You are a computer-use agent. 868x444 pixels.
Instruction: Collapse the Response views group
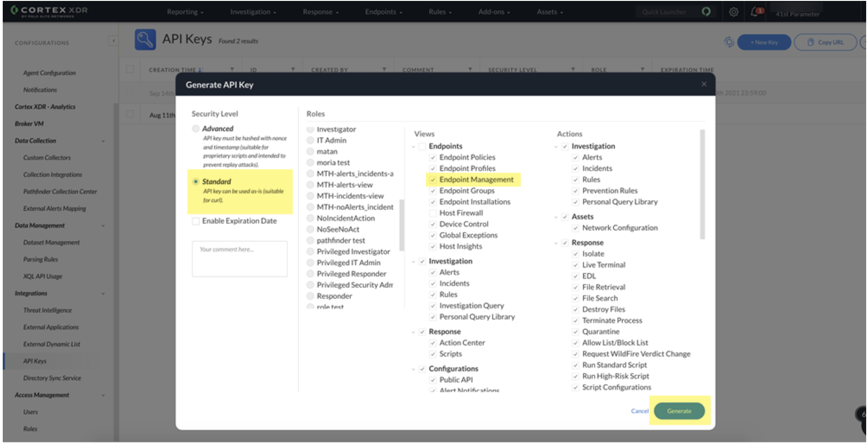pos(413,332)
